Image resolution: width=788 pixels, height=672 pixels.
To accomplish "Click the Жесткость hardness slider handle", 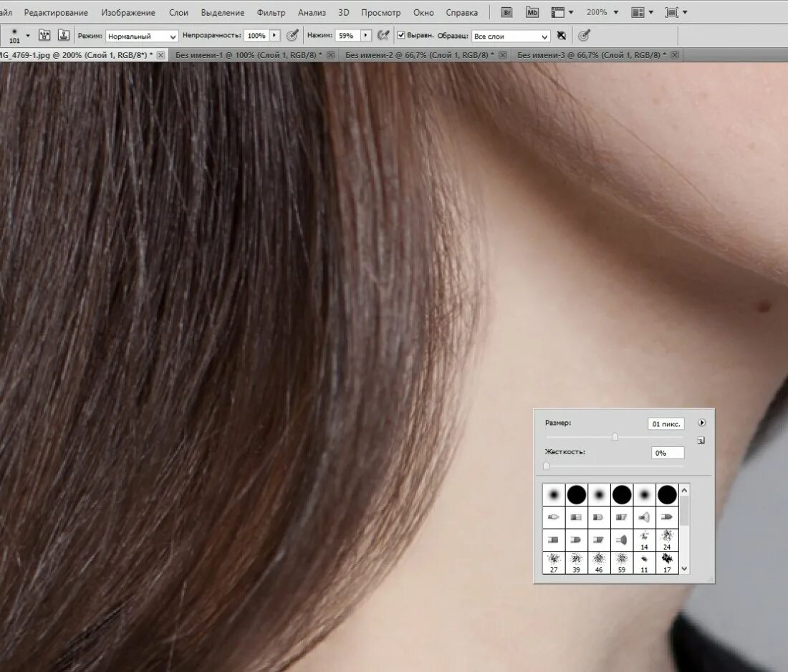I will [x=547, y=466].
